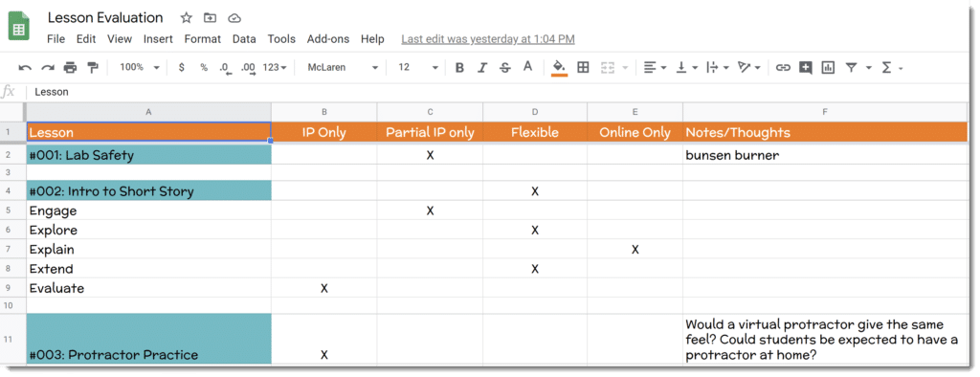Star the Lesson Evaluation document
980x377 pixels.
coord(187,18)
